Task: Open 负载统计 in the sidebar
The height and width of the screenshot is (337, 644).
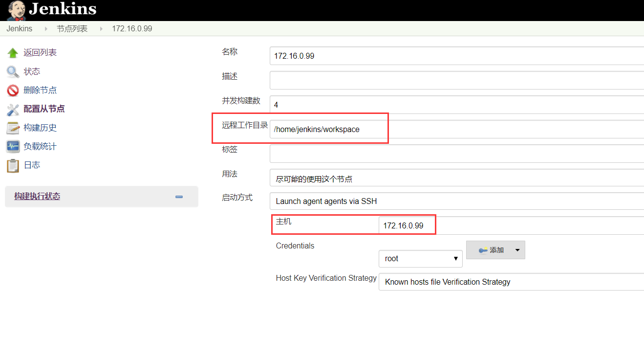Action: point(40,146)
